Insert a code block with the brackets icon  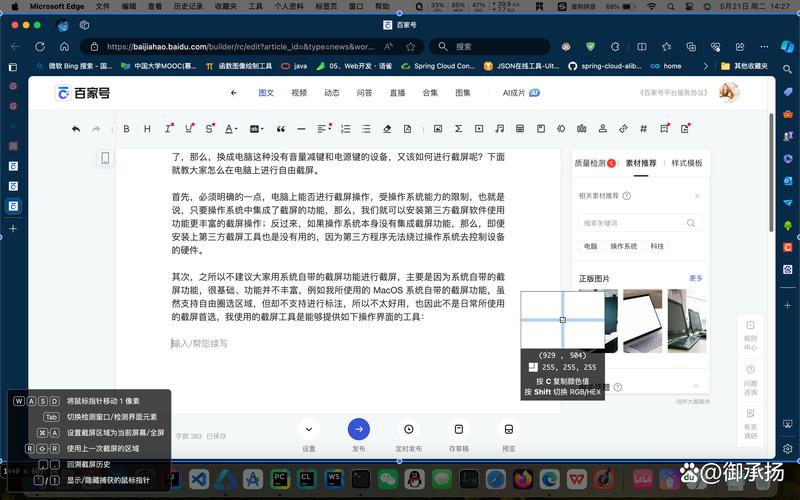(561, 129)
